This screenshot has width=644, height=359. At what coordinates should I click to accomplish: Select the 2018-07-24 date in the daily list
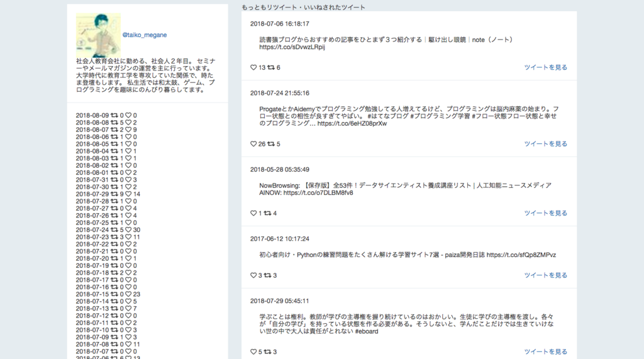[x=92, y=229]
